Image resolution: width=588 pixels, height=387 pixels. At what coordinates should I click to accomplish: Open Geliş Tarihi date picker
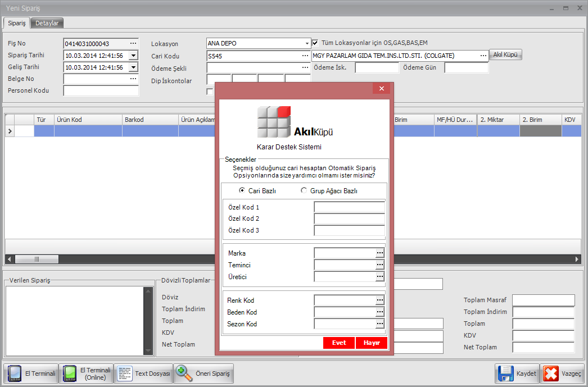[133, 67]
